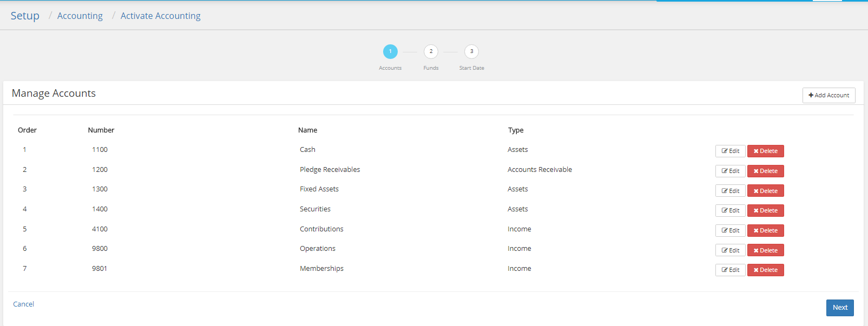Click the Pledge Receivables name cell

(x=330, y=169)
